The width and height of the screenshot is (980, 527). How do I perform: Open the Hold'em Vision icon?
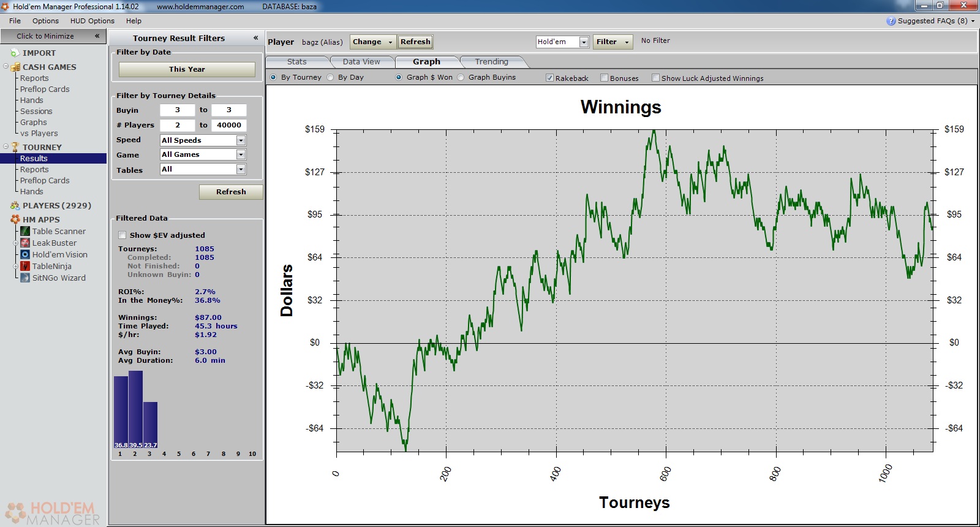[x=25, y=254]
